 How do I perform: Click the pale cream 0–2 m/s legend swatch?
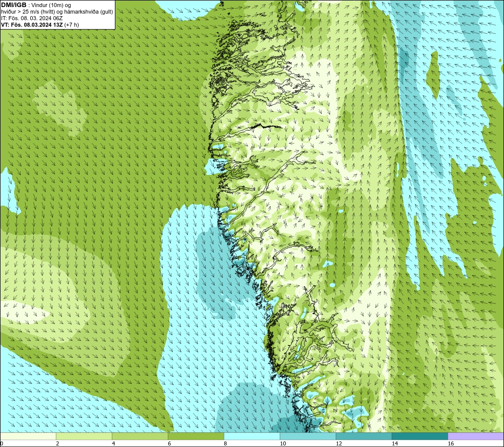click(28, 436)
